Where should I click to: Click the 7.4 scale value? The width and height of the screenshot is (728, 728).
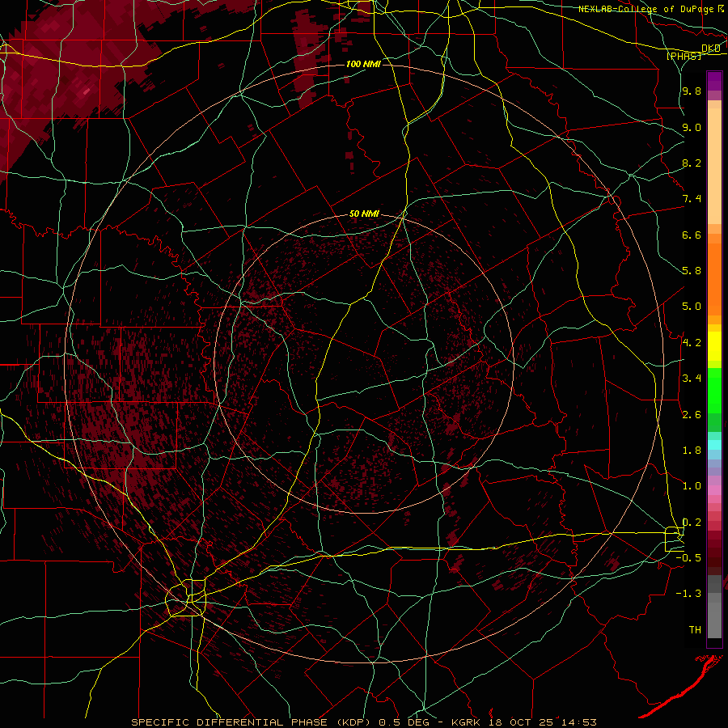click(x=692, y=199)
